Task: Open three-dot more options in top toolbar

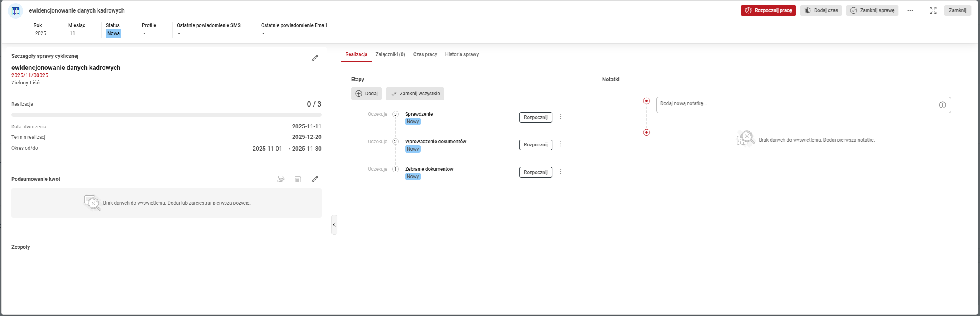Action: click(x=910, y=10)
